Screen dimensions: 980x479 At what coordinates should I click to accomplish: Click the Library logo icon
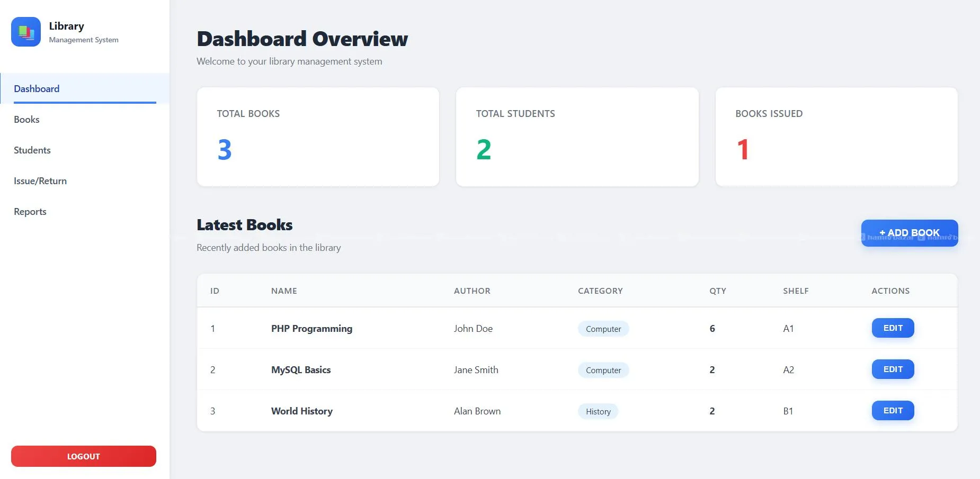point(26,32)
